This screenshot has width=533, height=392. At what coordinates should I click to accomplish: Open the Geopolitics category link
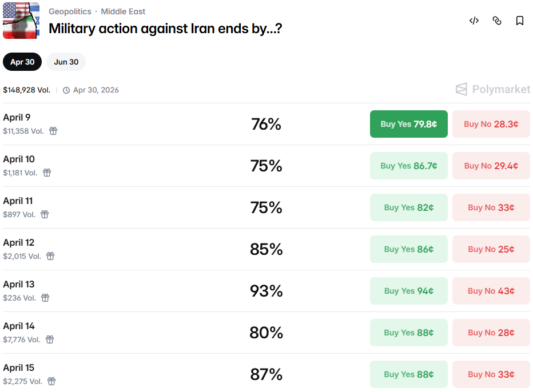(70, 11)
